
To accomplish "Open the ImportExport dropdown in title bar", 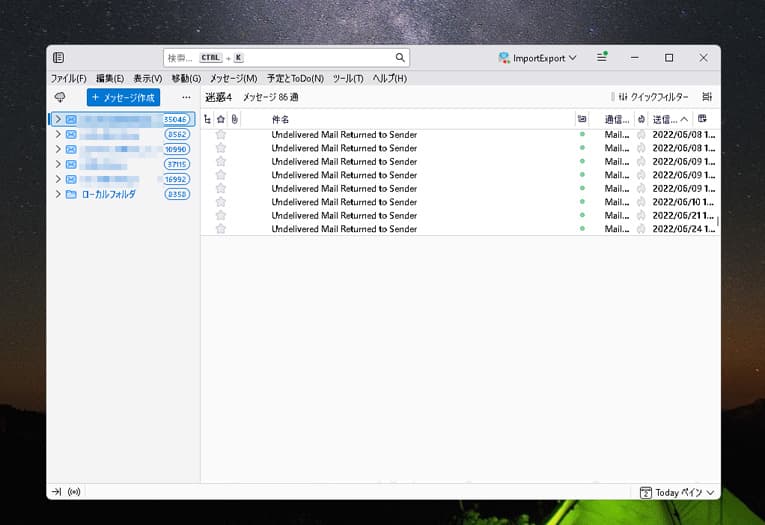I will tap(538, 58).
